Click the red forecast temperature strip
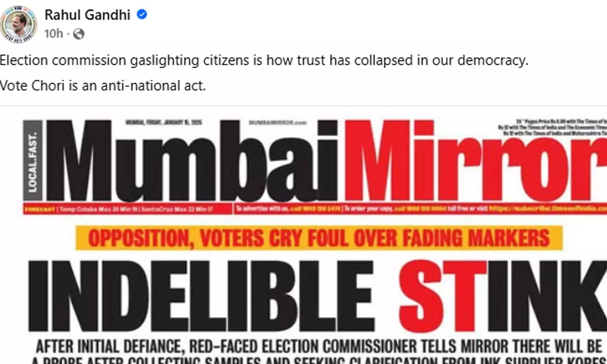The image size is (607, 364). pos(127,209)
